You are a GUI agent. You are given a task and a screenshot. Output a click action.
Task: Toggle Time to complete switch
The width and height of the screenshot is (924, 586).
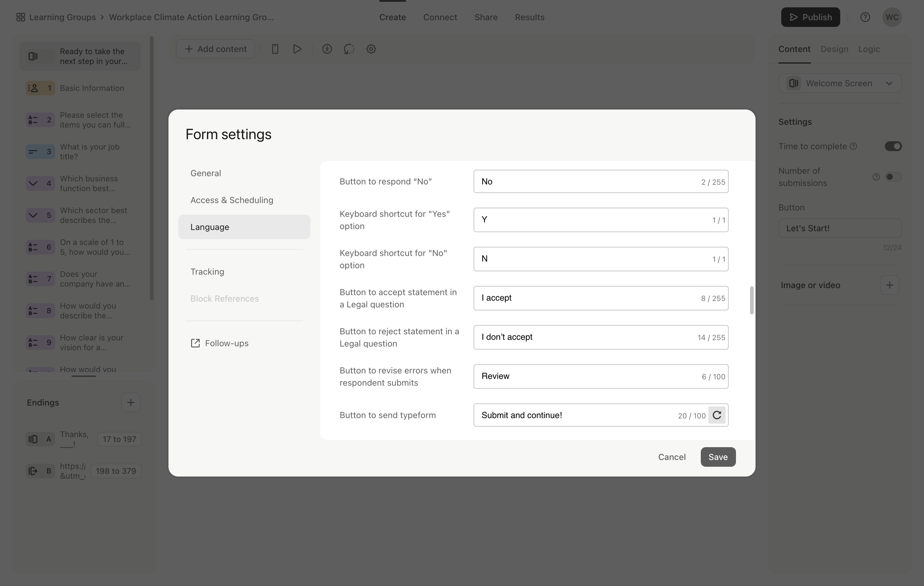[893, 146]
